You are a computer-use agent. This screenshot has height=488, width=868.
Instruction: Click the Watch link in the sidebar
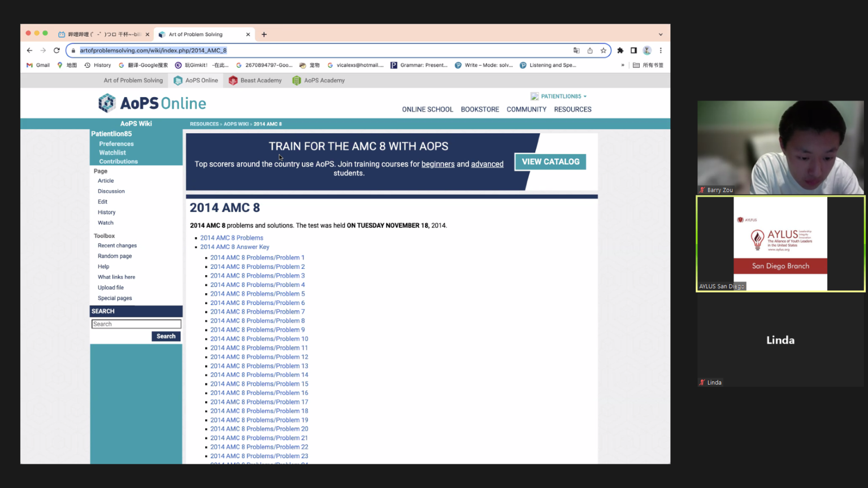106,223
